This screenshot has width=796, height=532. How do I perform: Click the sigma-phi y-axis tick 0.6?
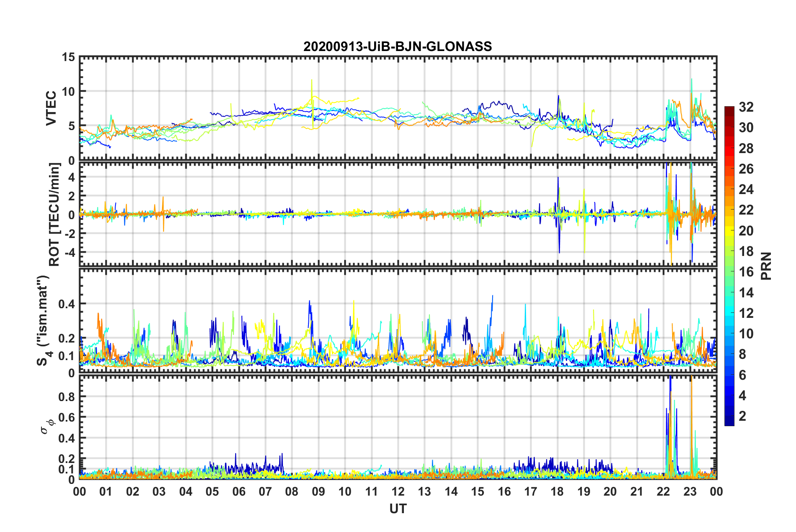(67, 417)
